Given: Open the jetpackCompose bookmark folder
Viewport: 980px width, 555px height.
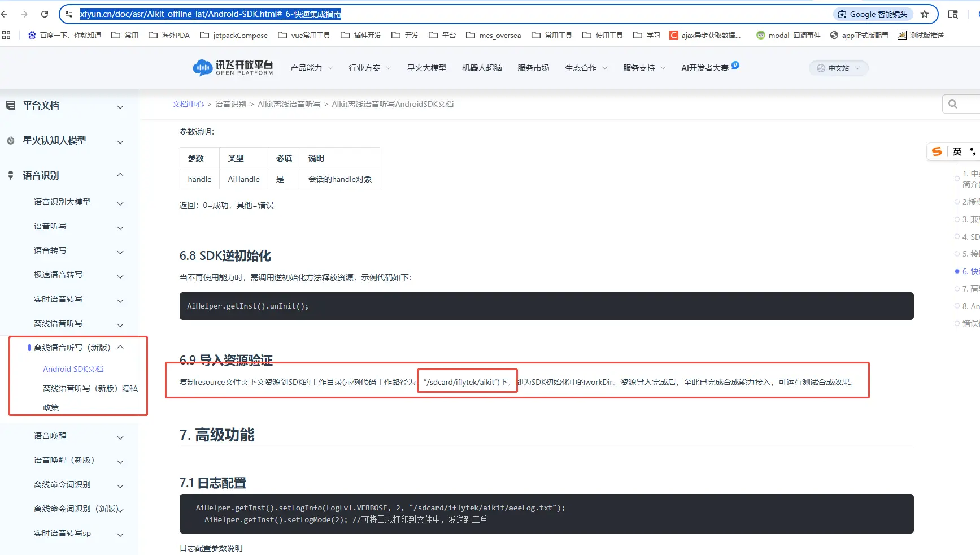Looking at the screenshot, I should coord(234,35).
